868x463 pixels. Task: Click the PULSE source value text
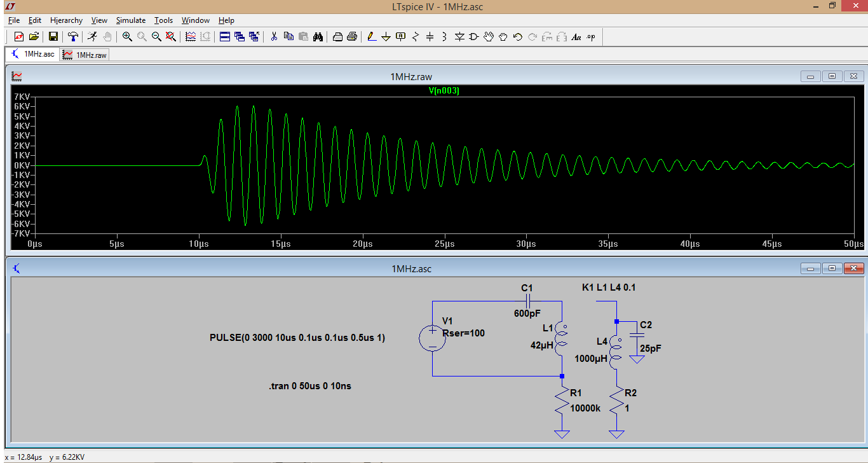[x=297, y=338]
